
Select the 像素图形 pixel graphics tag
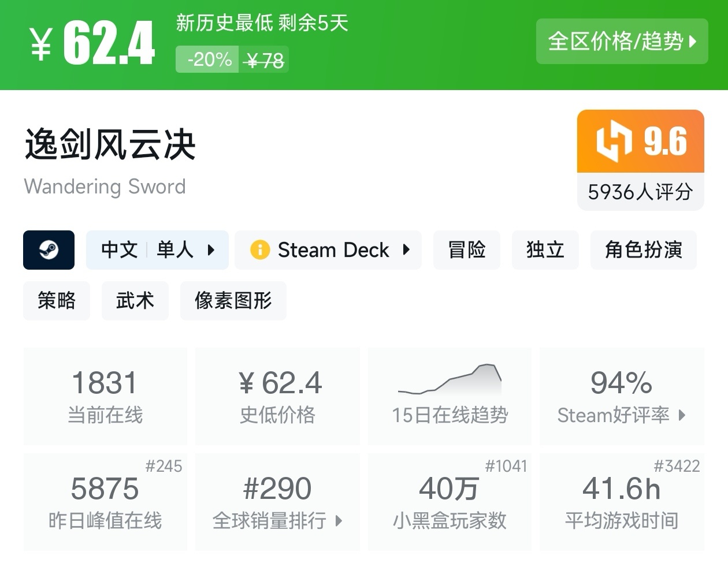233,301
